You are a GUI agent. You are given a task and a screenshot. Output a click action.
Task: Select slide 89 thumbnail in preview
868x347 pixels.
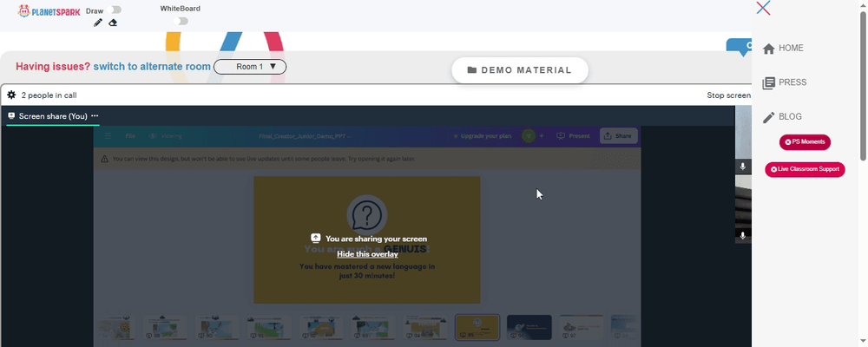point(166,328)
